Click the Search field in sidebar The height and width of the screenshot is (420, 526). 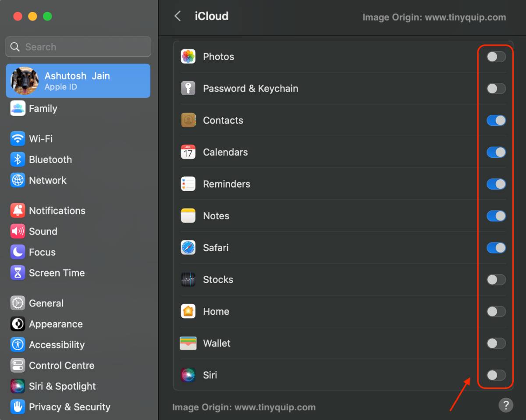[78, 47]
